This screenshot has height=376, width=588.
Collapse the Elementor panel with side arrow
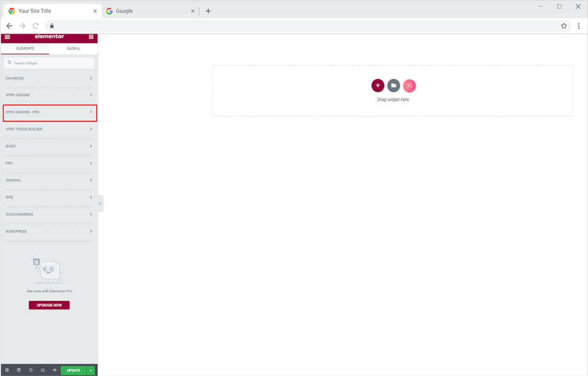[100, 203]
